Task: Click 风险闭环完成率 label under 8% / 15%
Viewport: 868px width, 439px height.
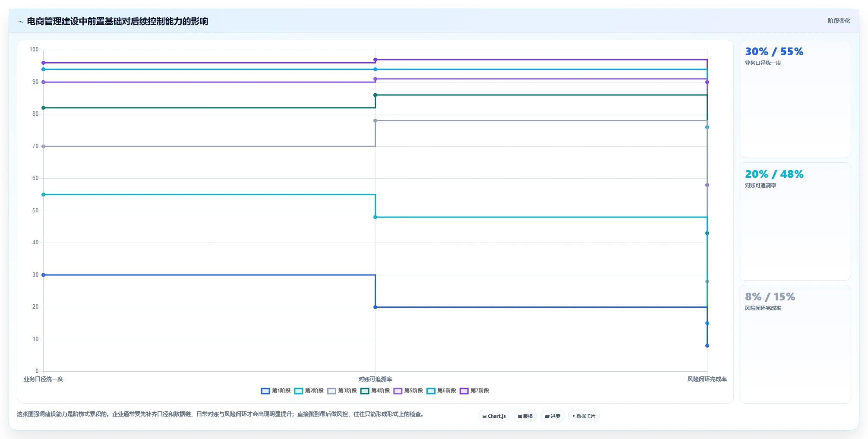Action: [763, 308]
